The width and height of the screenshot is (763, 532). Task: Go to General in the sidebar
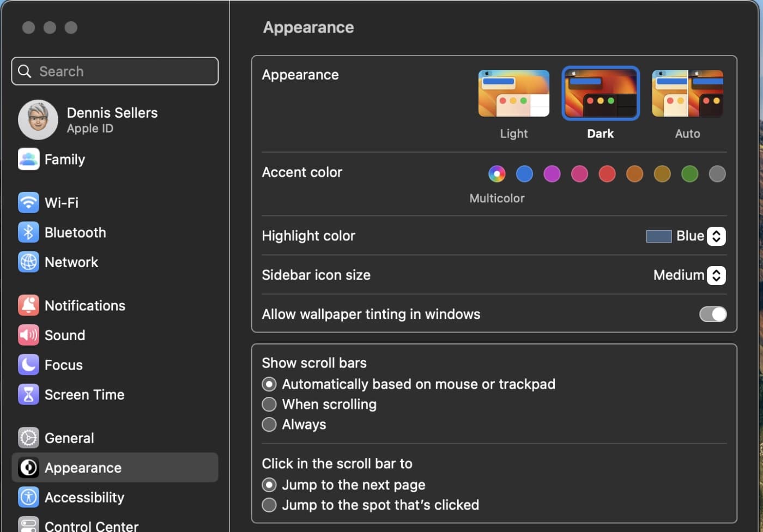pos(69,438)
